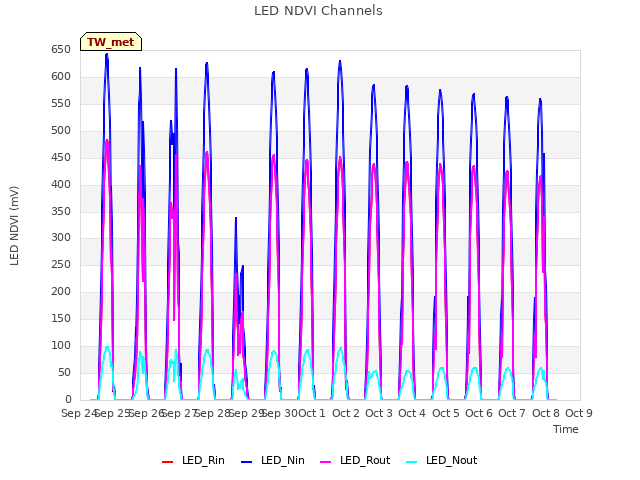Click the Oct 8 x-axis tick label
The width and height of the screenshot is (640, 480).
[x=546, y=413]
